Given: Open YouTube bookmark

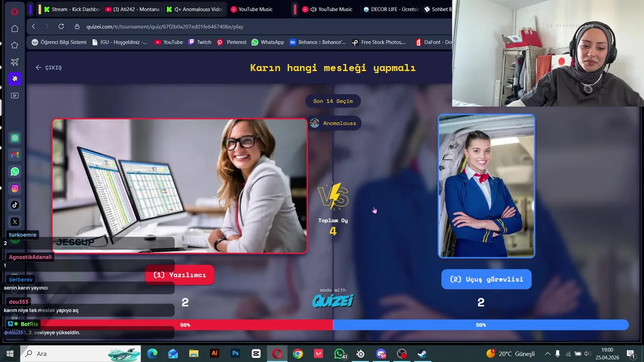Looking at the screenshot, I should (x=169, y=42).
